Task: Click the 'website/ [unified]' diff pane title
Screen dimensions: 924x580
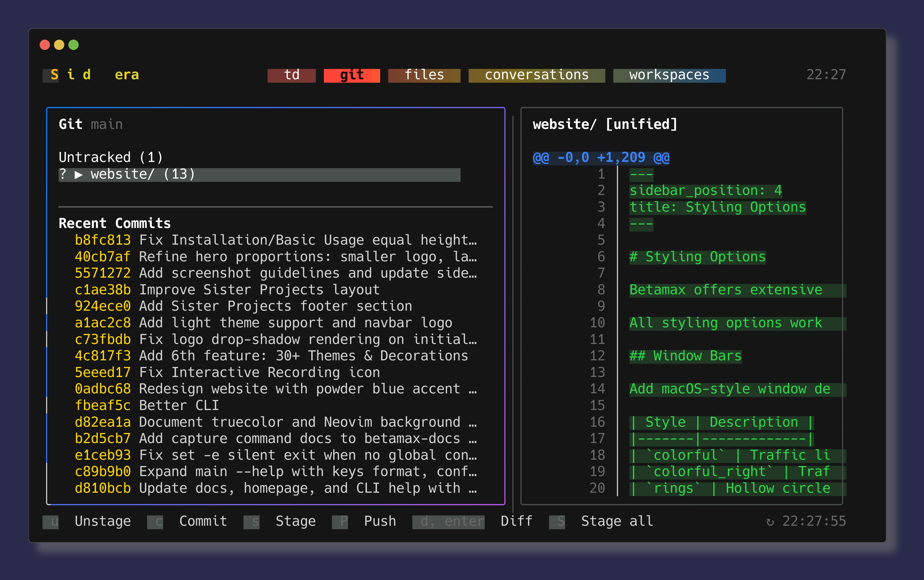Action: [605, 125]
